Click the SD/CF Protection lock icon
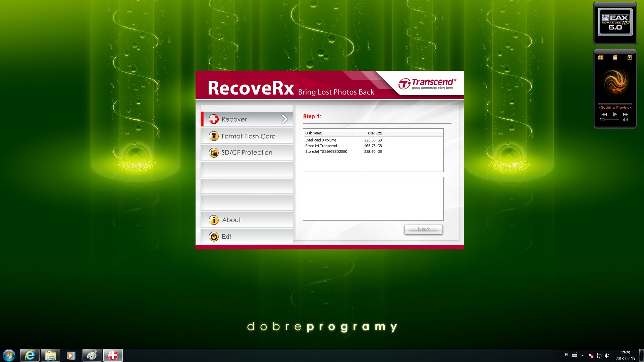The image size is (644, 362). (214, 153)
